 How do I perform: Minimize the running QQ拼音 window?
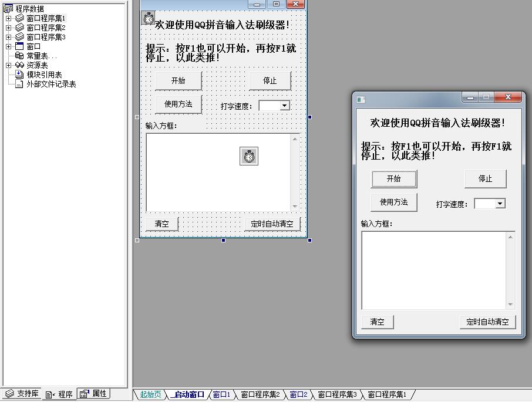click(x=470, y=97)
